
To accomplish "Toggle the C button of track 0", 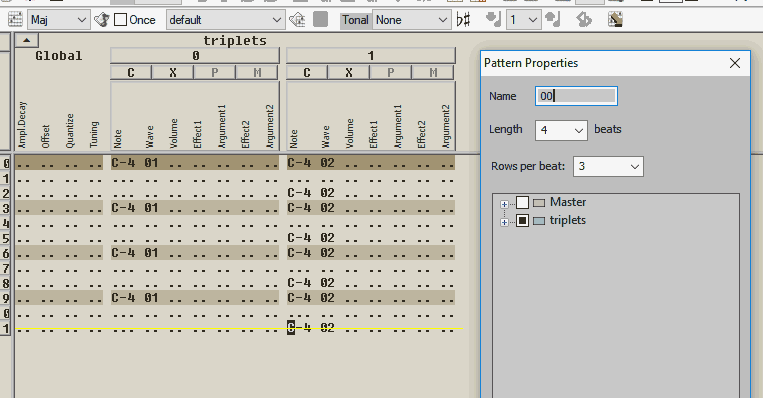I will coord(131,73).
